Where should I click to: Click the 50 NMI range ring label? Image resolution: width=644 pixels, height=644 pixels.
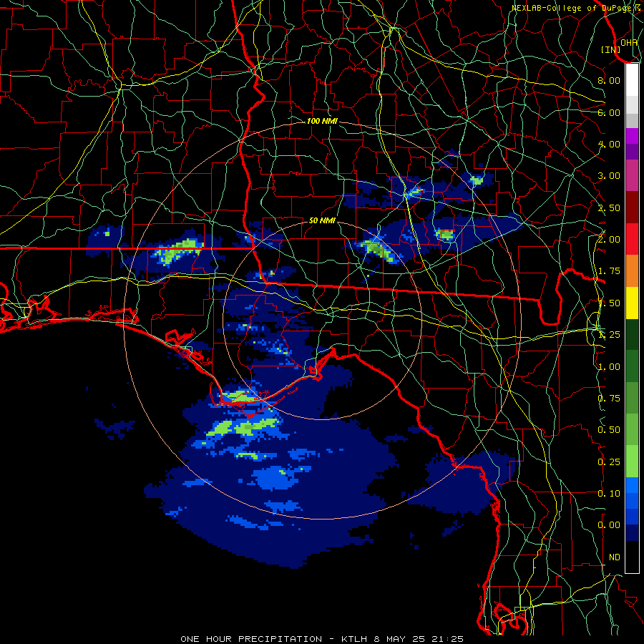[322, 220]
